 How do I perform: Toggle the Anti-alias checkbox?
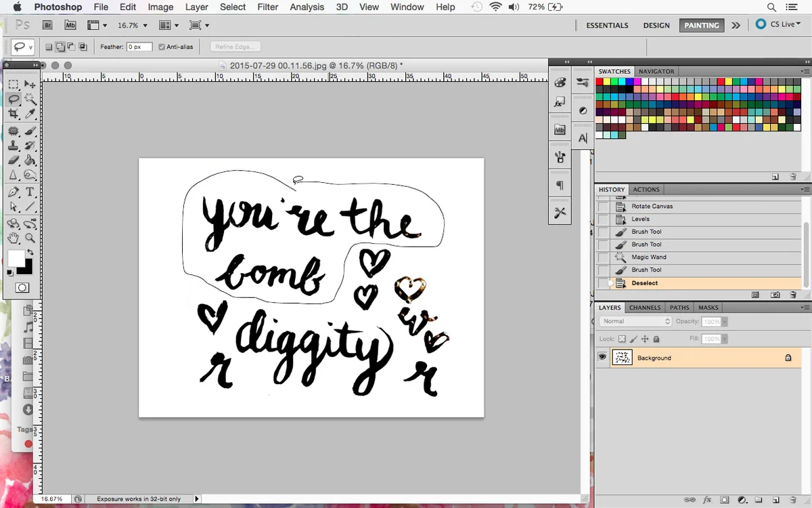point(162,47)
